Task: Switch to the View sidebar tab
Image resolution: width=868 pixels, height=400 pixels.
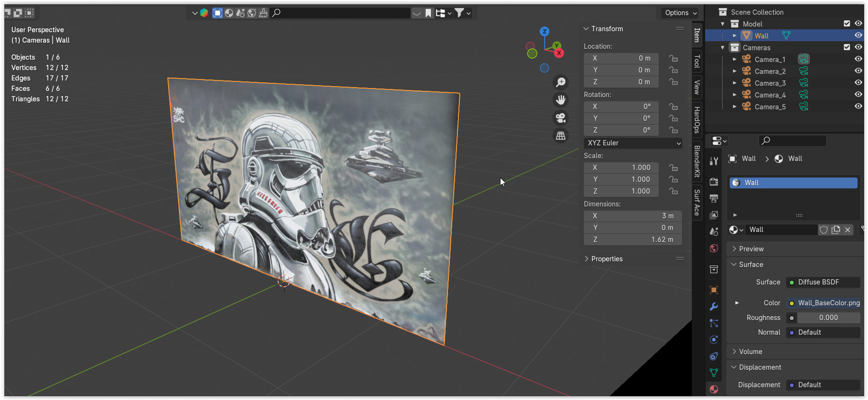Action: [697, 87]
